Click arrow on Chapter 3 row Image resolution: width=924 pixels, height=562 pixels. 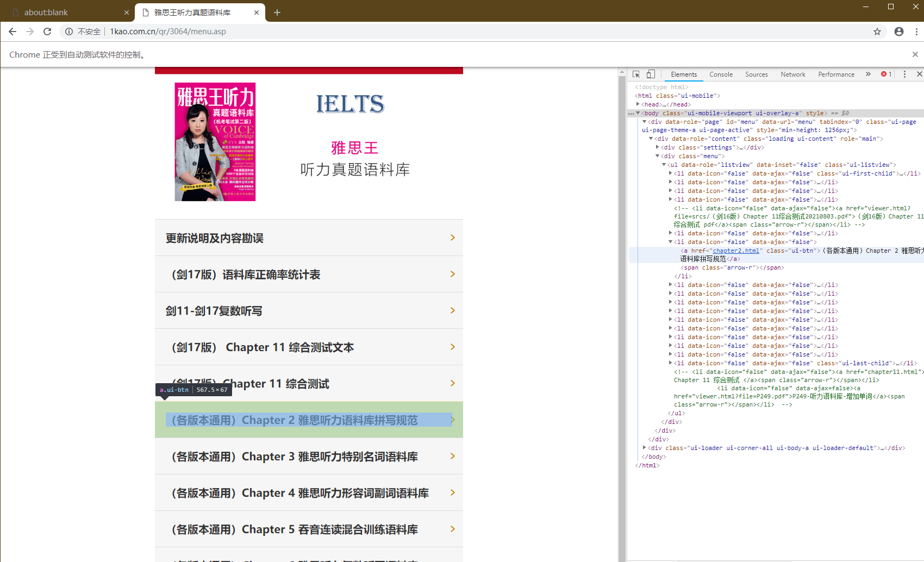pyautogui.click(x=452, y=456)
